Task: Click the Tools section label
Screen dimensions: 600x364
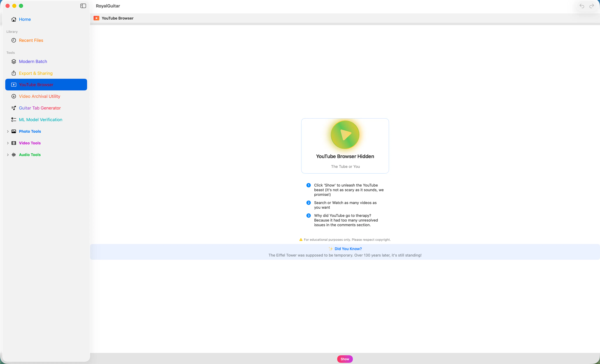Action: pyautogui.click(x=11, y=52)
